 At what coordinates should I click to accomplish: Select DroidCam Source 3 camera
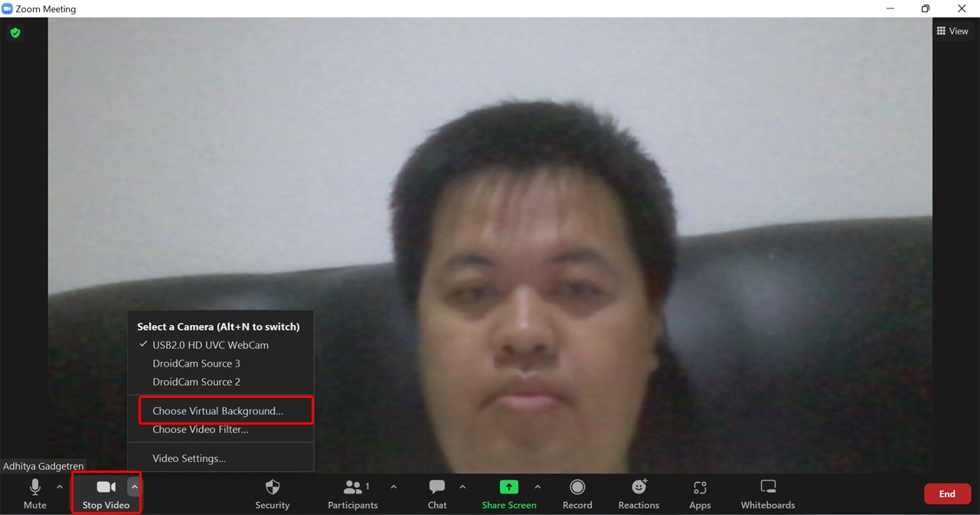(x=196, y=363)
